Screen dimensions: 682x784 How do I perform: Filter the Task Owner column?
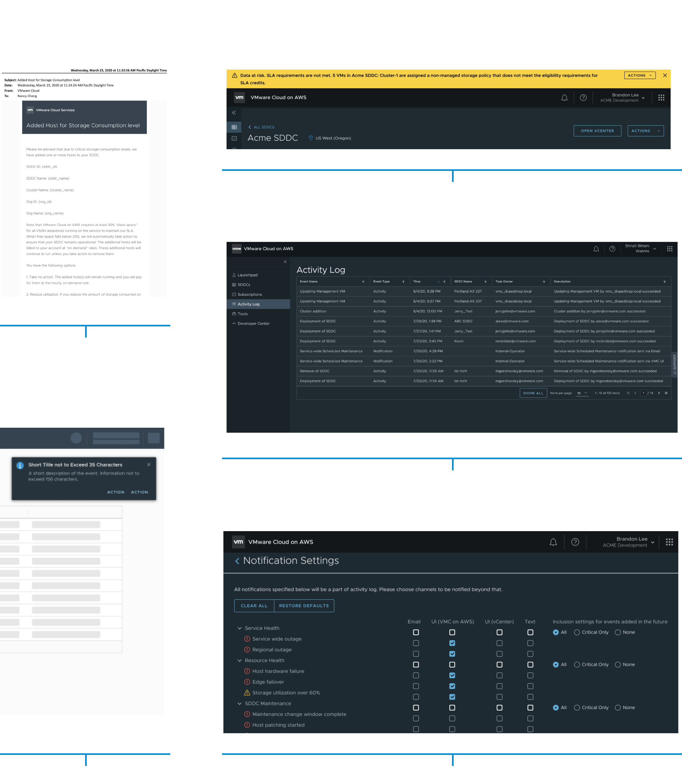544,282
